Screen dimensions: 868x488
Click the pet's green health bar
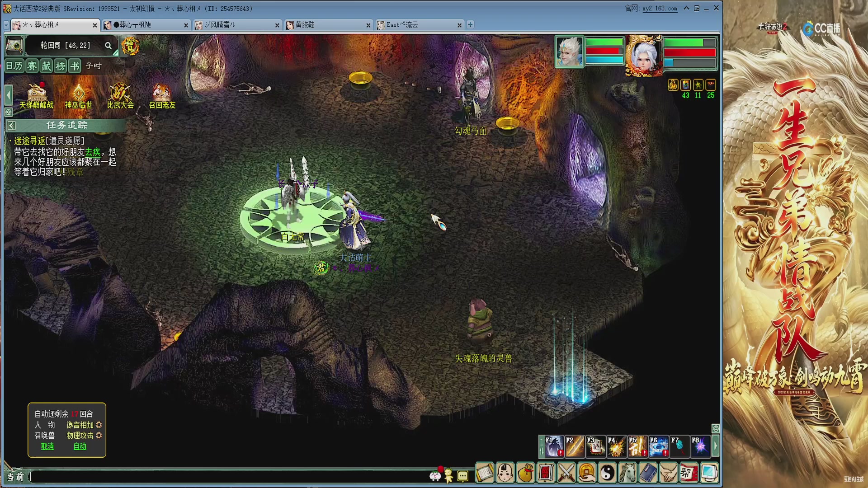pos(604,42)
